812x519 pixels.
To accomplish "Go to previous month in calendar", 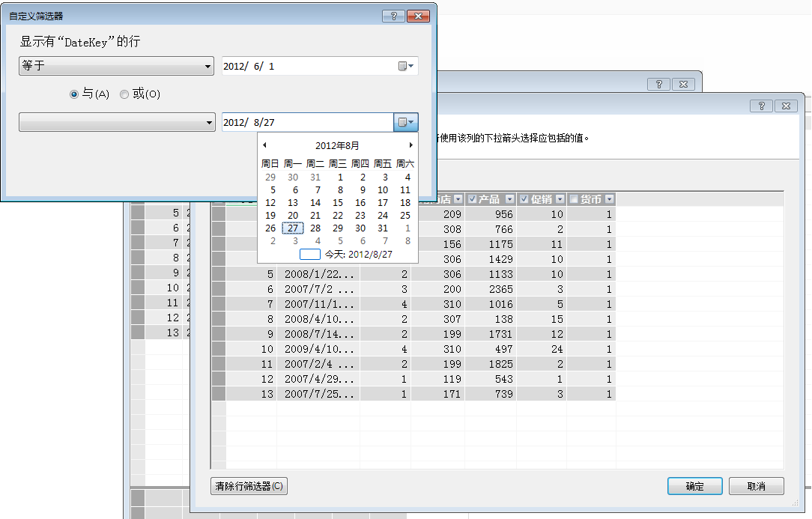I will point(264,145).
